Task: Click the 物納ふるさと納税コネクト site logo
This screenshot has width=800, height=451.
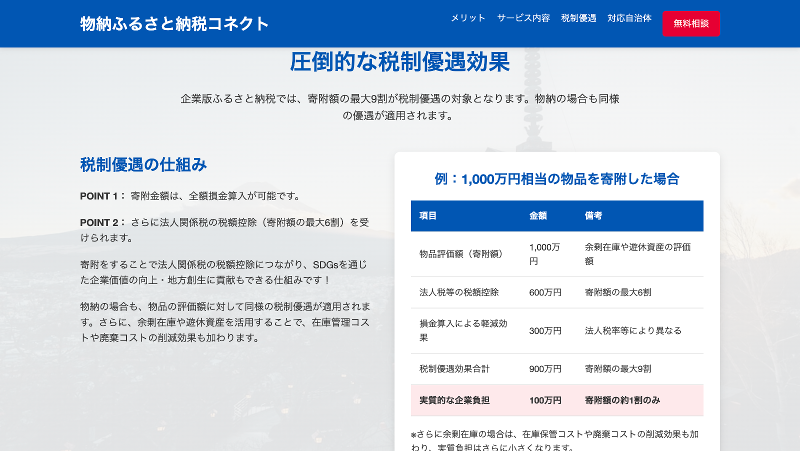Action: (x=175, y=23)
